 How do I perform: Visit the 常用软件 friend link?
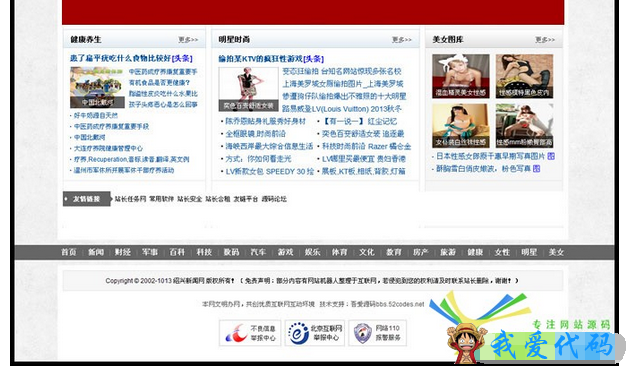point(162,199)
